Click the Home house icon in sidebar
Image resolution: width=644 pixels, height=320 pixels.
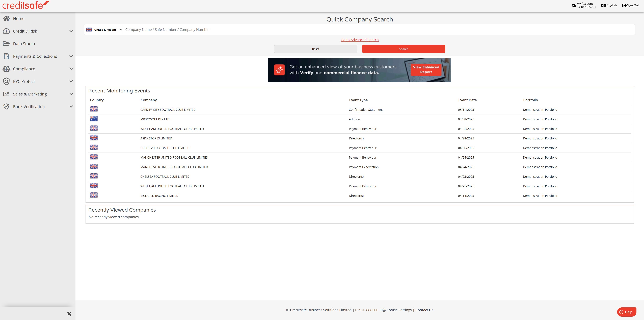click(x=6, y=18)
